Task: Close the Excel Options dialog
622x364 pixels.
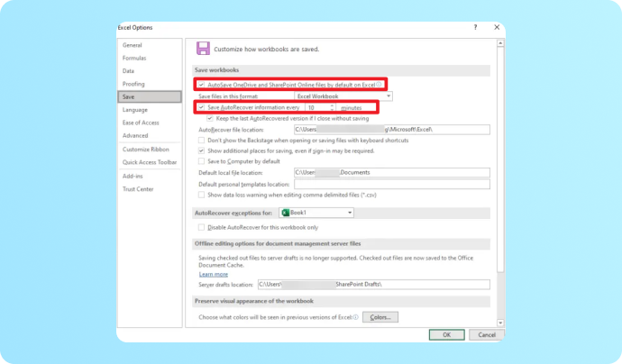Action: click(x=497, y=27)
